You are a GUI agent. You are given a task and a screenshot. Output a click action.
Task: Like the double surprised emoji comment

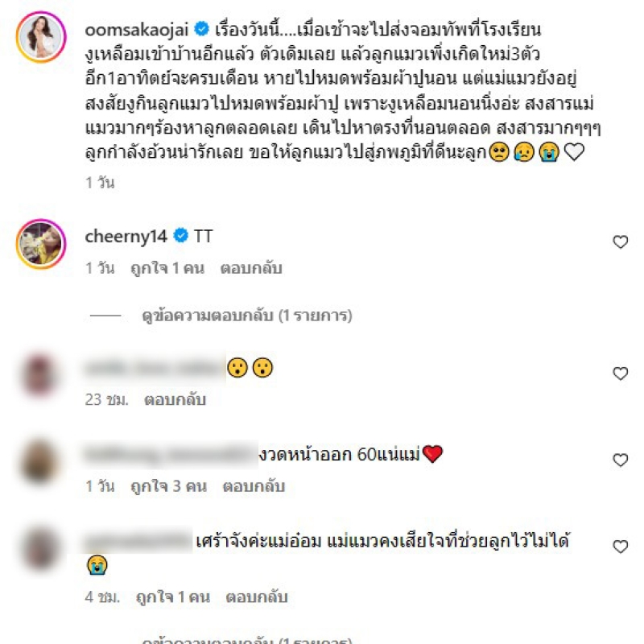(620, 374)
